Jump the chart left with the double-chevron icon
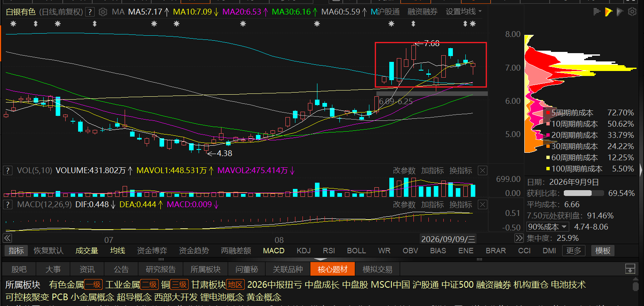This screenshot has height=306, width=644. coord(7,238)
